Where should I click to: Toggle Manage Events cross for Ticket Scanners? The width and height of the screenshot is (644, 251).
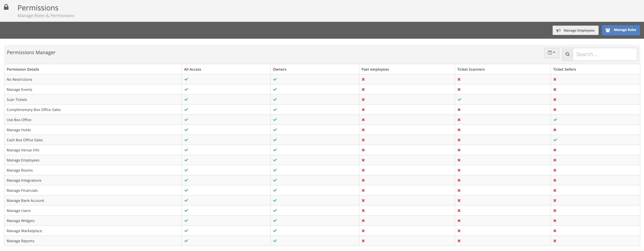(459, 89)
